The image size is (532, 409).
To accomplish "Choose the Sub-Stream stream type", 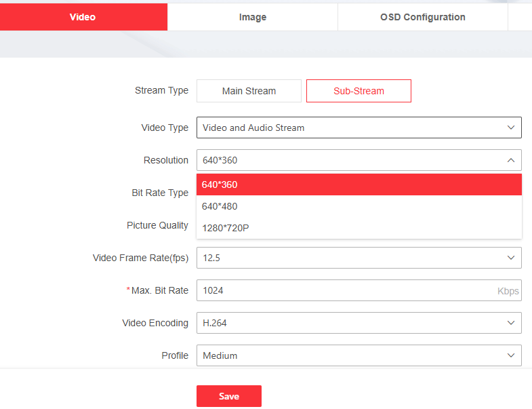I will (359, 91).
